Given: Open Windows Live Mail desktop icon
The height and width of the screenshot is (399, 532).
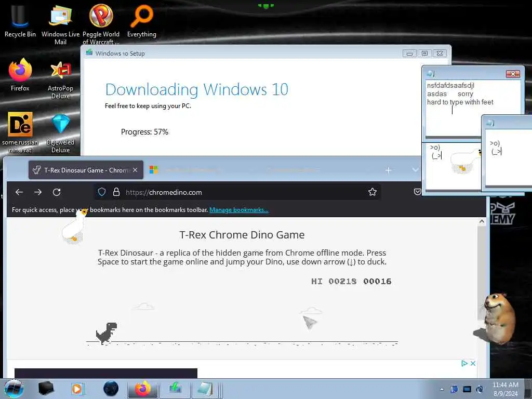Looking at the screenshot, I should point(60,24).
